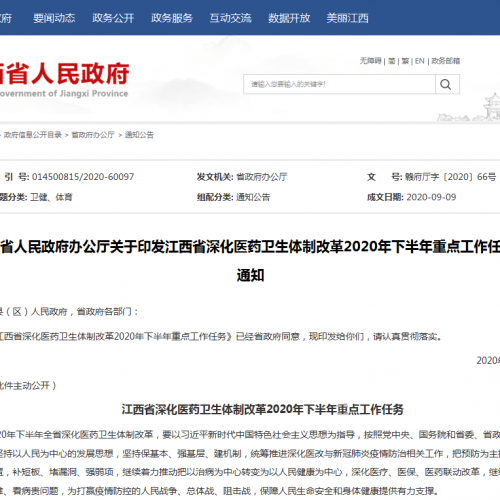Click the centered 通知 title line
This screenshot has width=500, height=500.
pos(250,275)
